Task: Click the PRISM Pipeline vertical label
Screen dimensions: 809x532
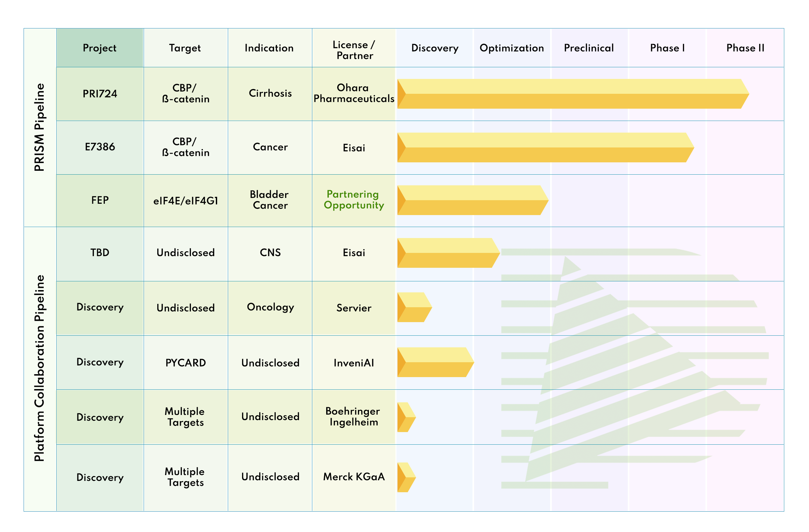Action: 39,127
